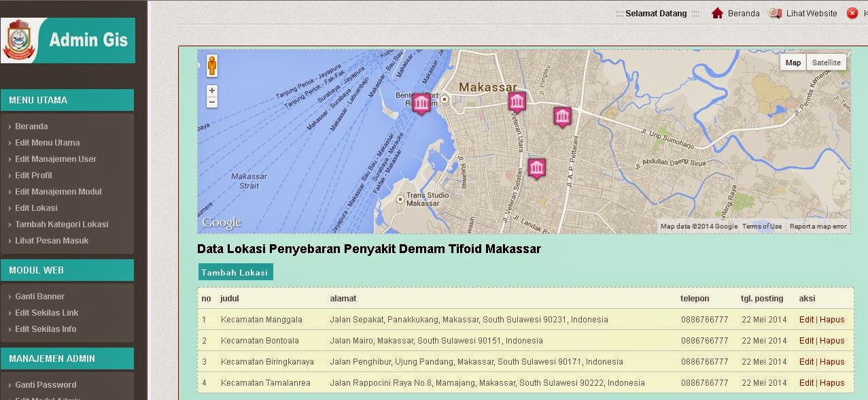Click the map Terms of Use link
Viewport: 868px width, 400px height.
click(762, 227)
